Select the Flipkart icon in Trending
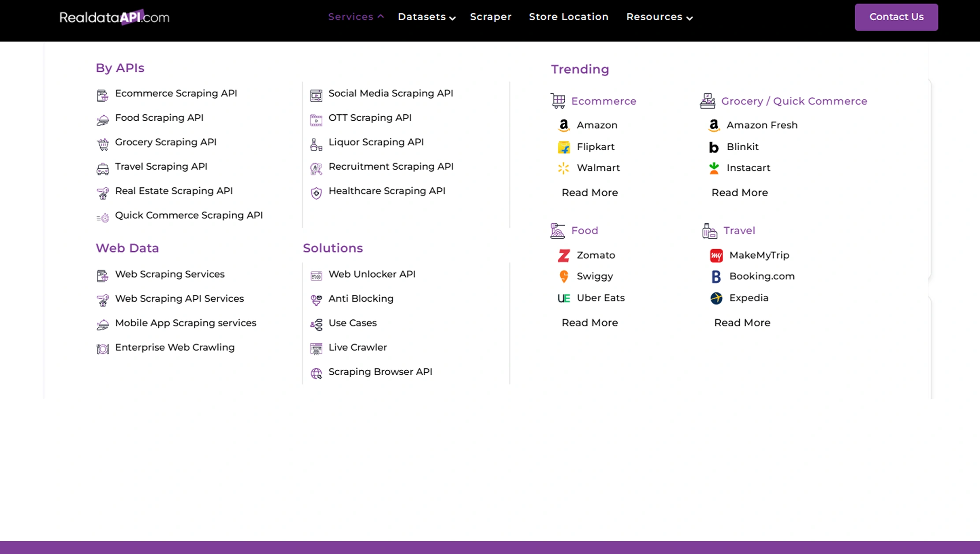This screenshot has width=980, height=554. [x=563, y=147]
